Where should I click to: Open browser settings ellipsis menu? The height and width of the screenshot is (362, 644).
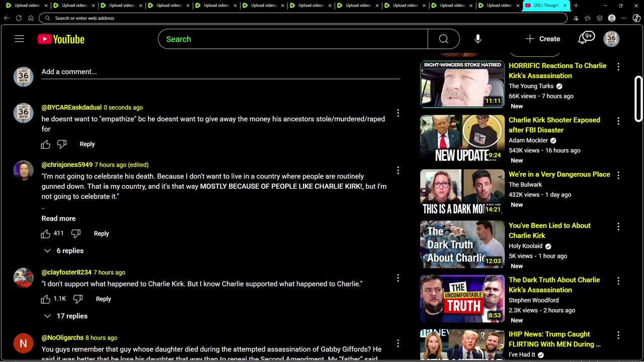tap(624, 18)
